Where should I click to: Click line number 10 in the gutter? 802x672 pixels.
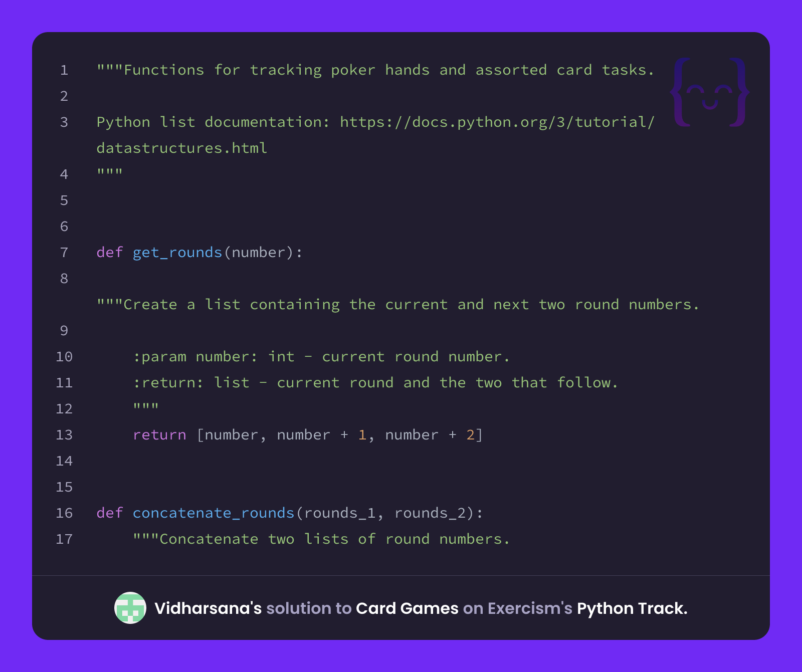coord(64,357)
